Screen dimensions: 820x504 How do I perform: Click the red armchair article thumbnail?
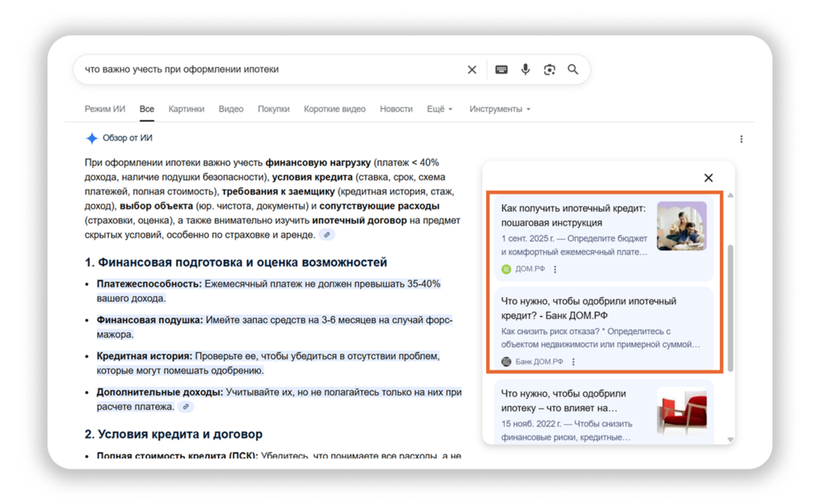(x=681, y=412)
